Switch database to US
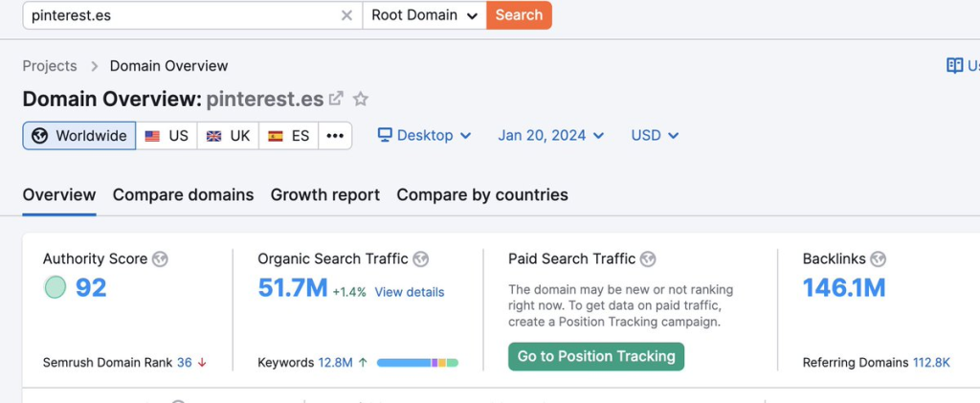The height and width of the screenshot is (403, 980). pyautogui.click(x=167, y=136)
